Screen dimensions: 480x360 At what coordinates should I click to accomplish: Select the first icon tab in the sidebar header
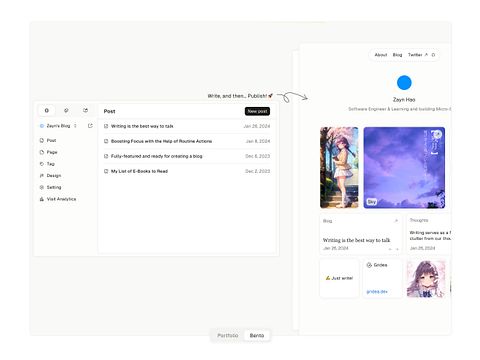tap(47, 110)
